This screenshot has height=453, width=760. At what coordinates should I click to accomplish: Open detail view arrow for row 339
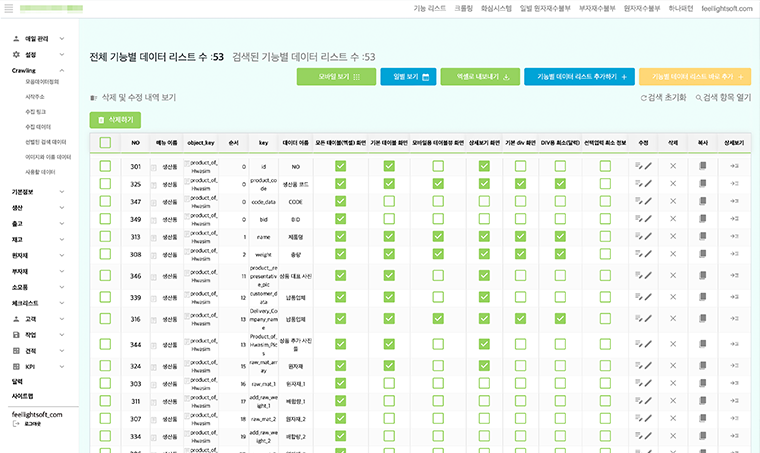(x=734, y=297)
